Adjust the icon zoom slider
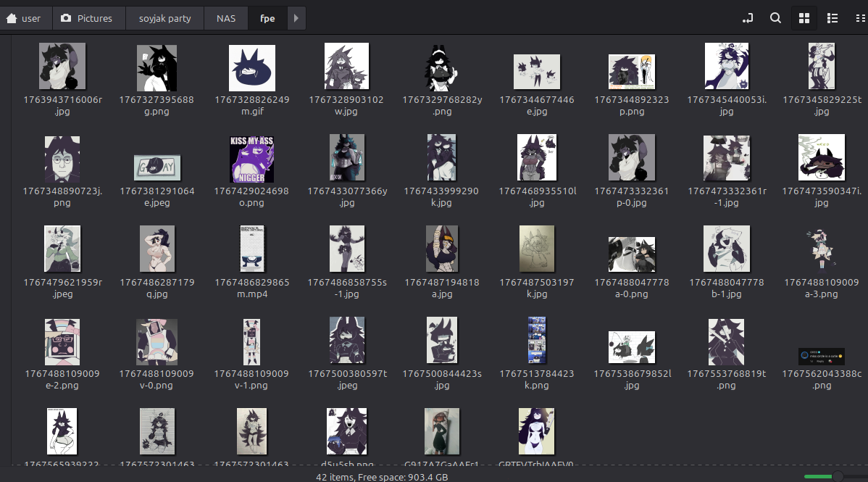868x482 pixels. tap(837, 476)
